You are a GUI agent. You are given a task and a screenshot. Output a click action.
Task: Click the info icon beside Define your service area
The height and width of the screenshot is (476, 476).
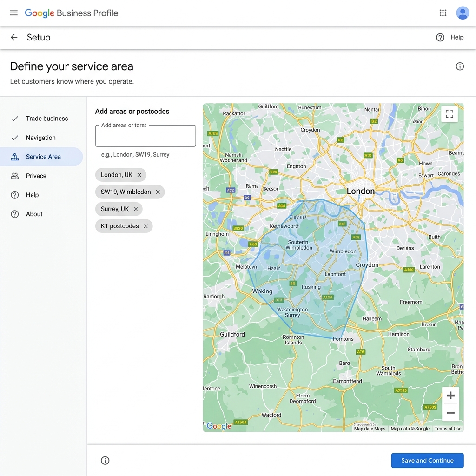tap(460, 66)
